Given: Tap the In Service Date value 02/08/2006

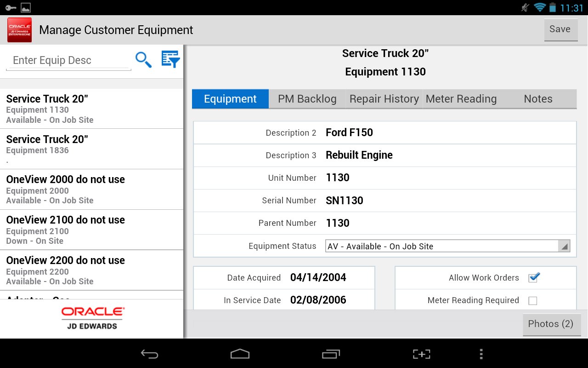Looking at the screenshot, I should (318, 300).
